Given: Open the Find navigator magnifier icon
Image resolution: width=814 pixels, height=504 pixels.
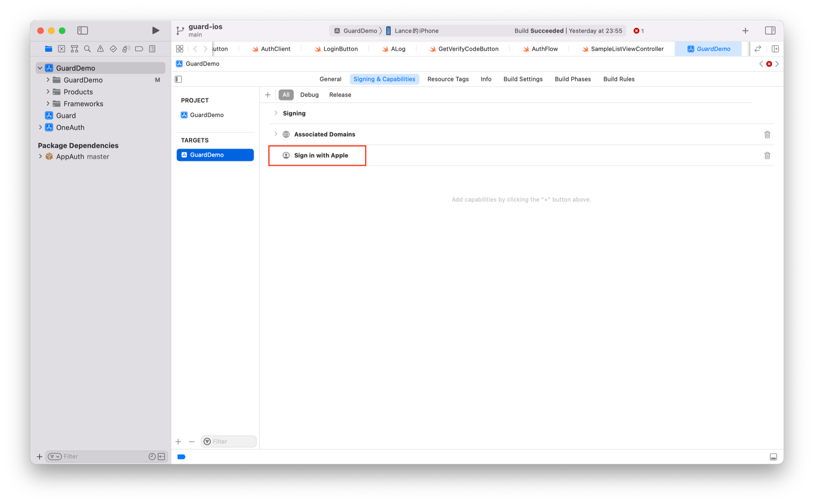Looking at the screenshot, I should [x=87, y=49].
